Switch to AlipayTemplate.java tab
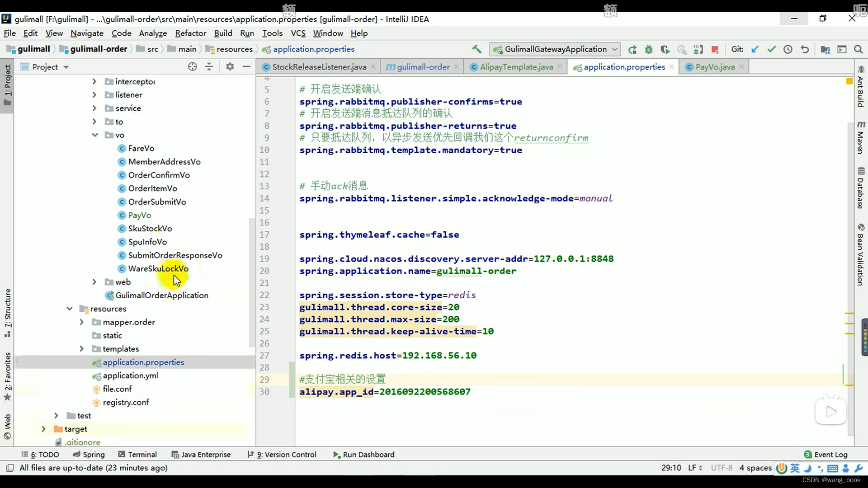The width and height of the screenshot is (868, 488). [x=516, y=67]
